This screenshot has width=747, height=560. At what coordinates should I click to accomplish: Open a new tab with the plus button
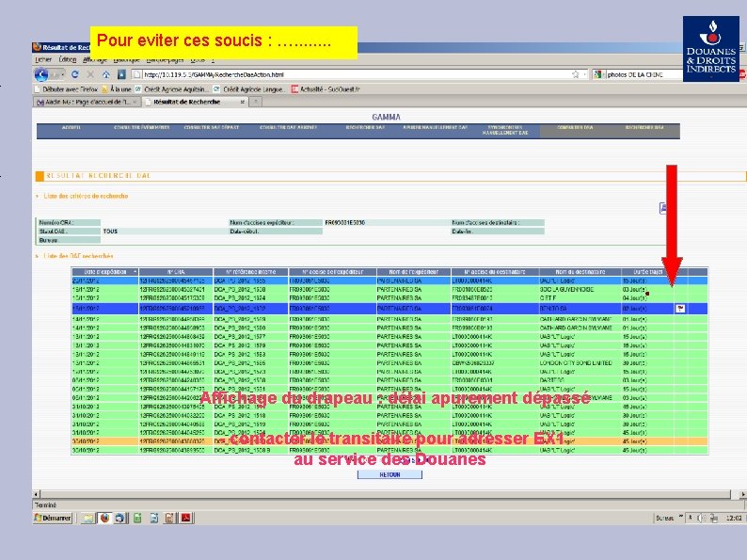[255, 102]
